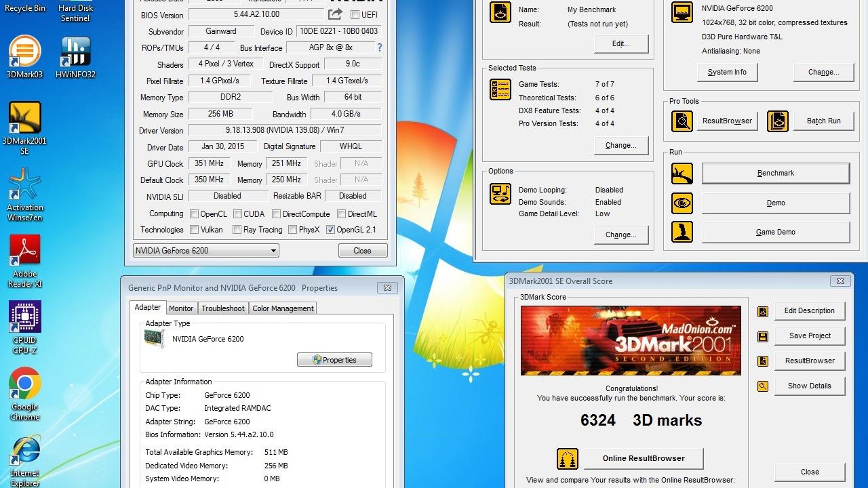
Task: Click the bus interface question mark icon
Action: (379, 47)
